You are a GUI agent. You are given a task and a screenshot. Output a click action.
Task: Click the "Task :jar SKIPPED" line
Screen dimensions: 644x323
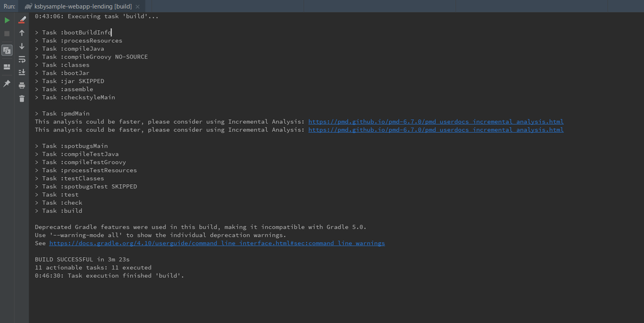click(x=69, y=81)
